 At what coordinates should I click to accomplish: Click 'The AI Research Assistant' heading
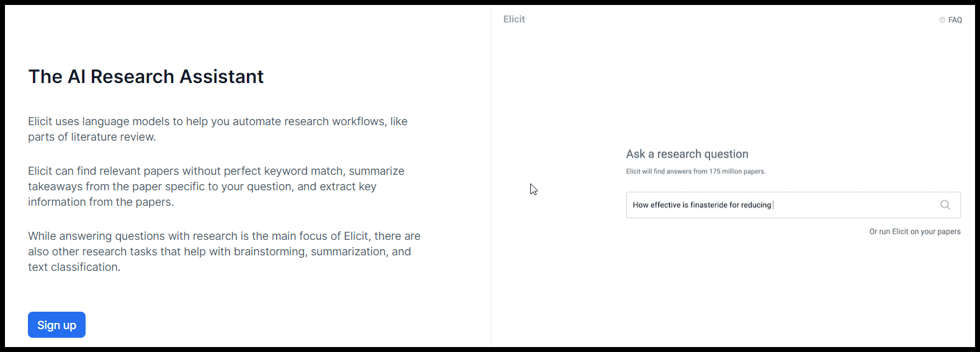click(x=146, y=76)
